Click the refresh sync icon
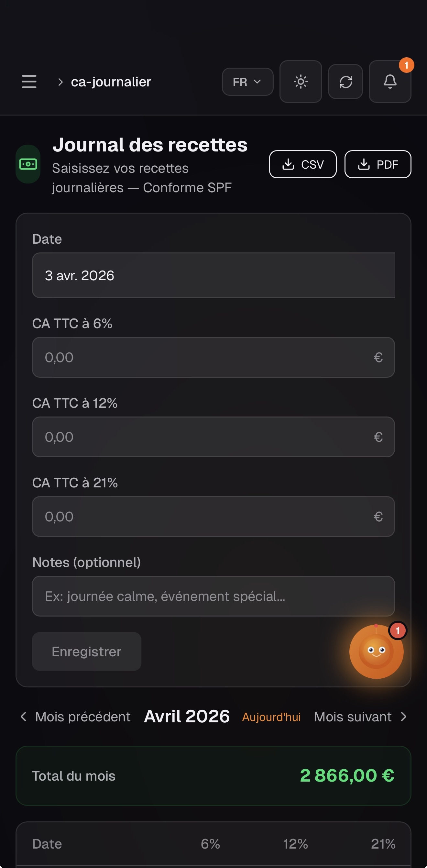Screen dimensions: 427x868 (345, 82)
